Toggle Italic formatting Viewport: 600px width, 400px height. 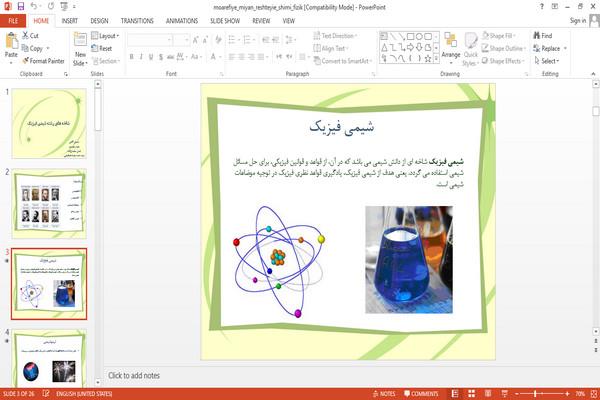pos(141,57)
